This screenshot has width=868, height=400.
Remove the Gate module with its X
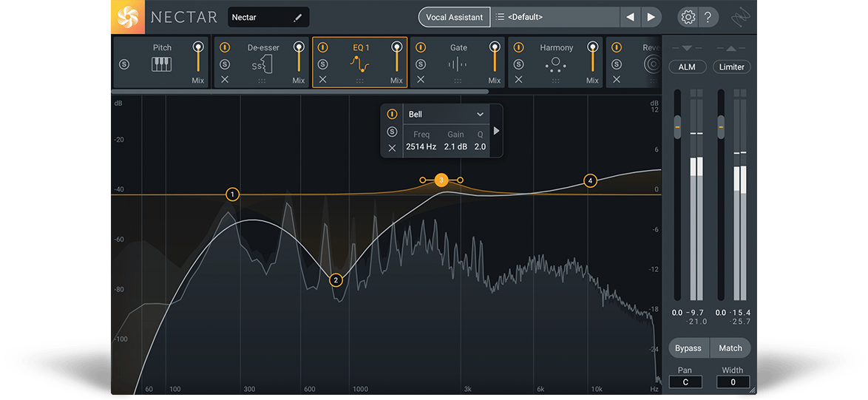421,80
